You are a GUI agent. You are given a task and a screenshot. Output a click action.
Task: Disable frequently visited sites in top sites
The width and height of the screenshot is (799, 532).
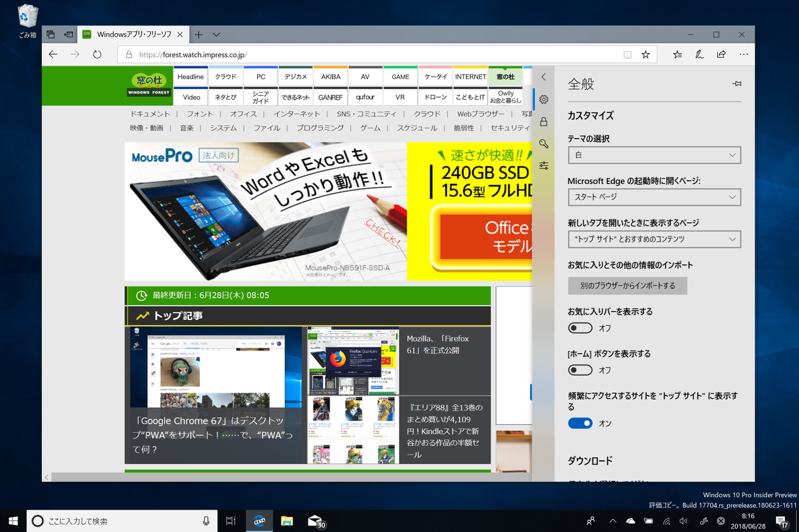point(580,423)
